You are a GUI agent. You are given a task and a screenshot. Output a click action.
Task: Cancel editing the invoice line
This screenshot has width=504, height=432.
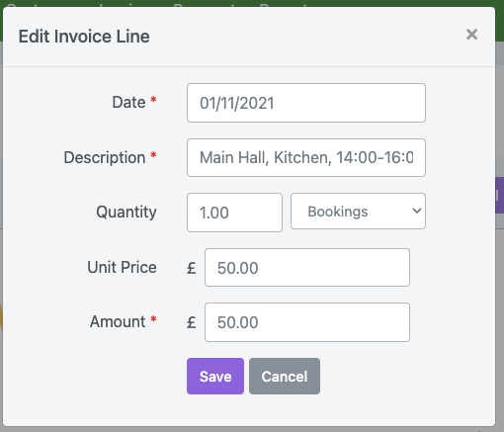285,376
